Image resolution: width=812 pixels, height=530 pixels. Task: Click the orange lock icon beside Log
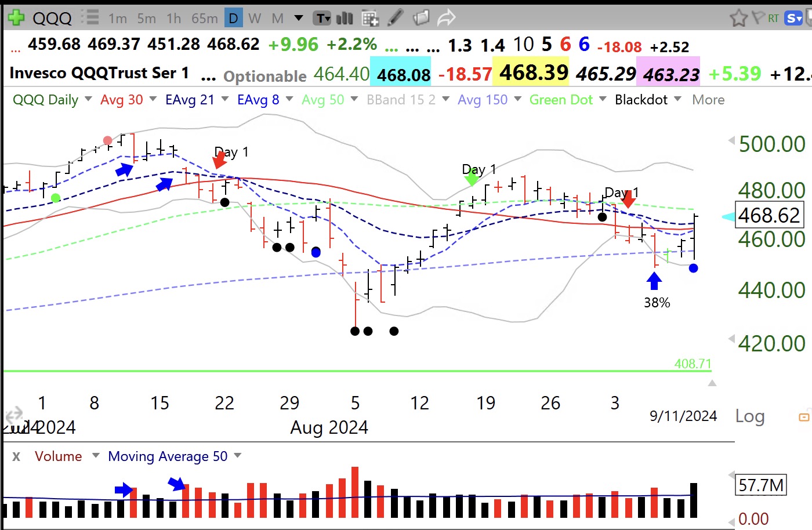pos(804,417)
